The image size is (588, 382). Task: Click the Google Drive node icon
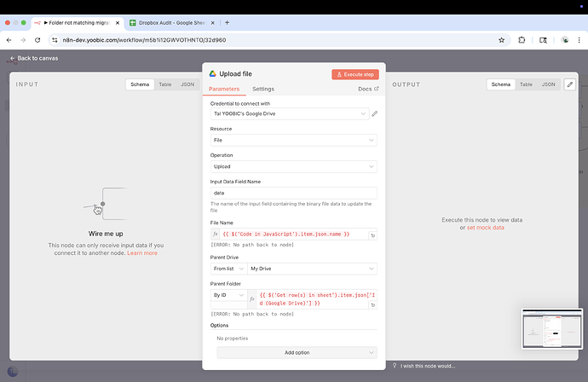(x=213, y=74)
